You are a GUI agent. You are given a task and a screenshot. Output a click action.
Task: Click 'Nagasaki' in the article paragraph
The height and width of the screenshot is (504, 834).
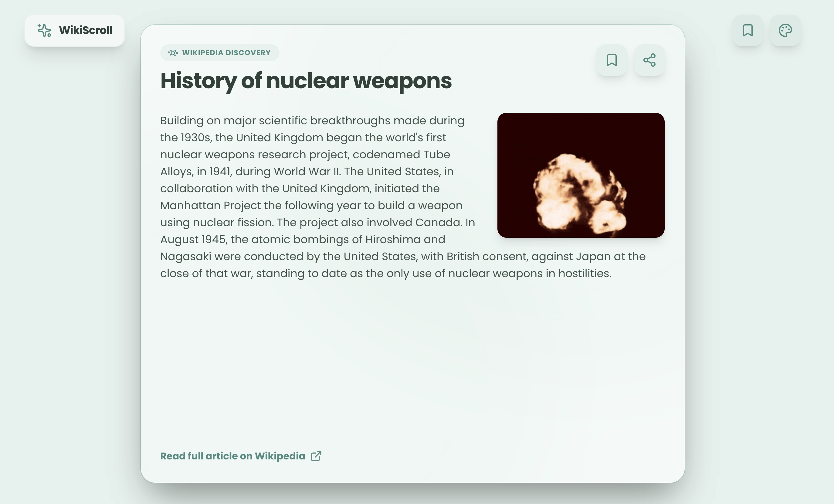tap(185, 257)
